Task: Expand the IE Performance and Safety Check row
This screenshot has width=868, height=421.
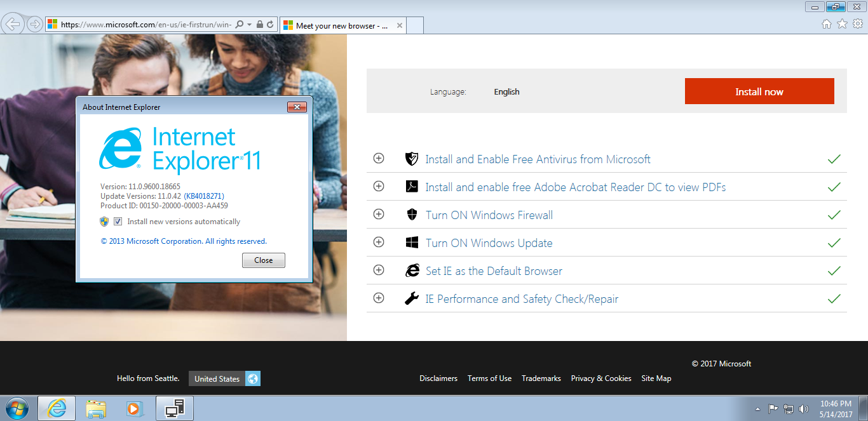Action: 379,298
